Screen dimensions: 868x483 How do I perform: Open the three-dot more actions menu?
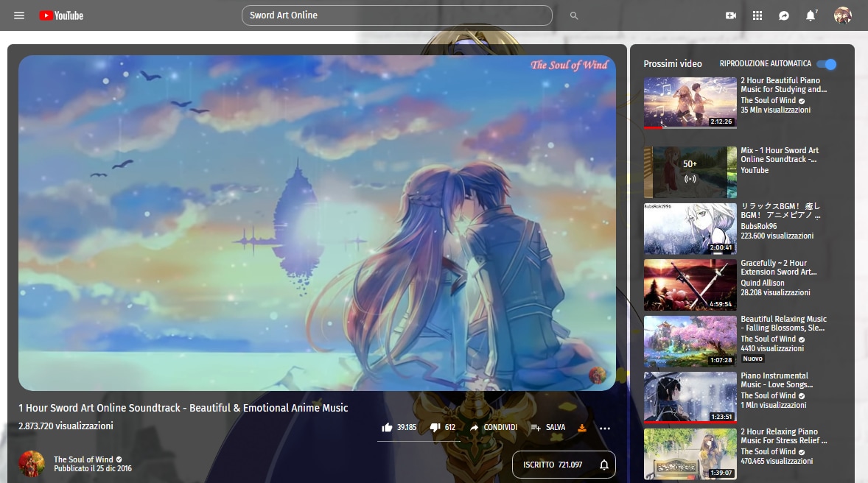click(x=604, y=428)
